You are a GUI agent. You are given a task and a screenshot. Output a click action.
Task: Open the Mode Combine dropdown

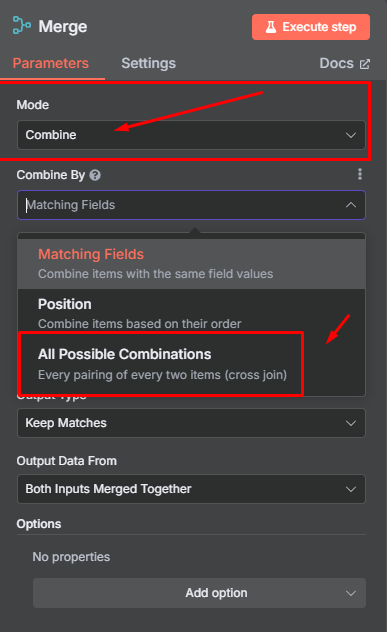(x=191, y=135)
